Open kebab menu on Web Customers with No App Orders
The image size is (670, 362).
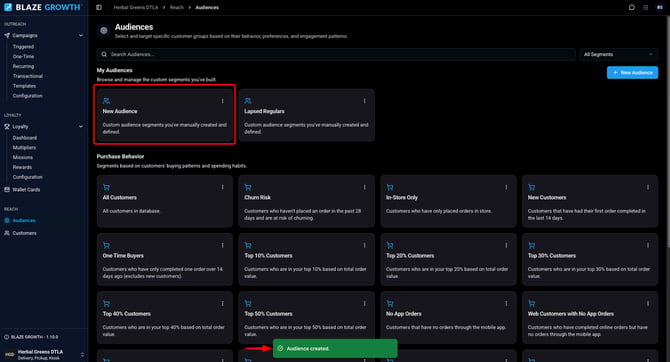pos(648,303)
